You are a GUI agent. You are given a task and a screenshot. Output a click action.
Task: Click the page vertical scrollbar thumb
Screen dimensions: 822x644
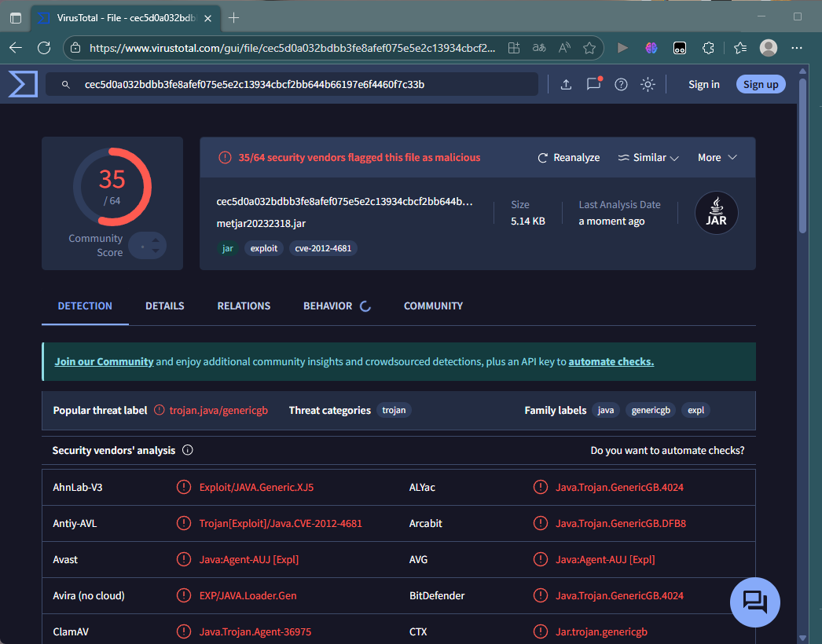(802, 155)
